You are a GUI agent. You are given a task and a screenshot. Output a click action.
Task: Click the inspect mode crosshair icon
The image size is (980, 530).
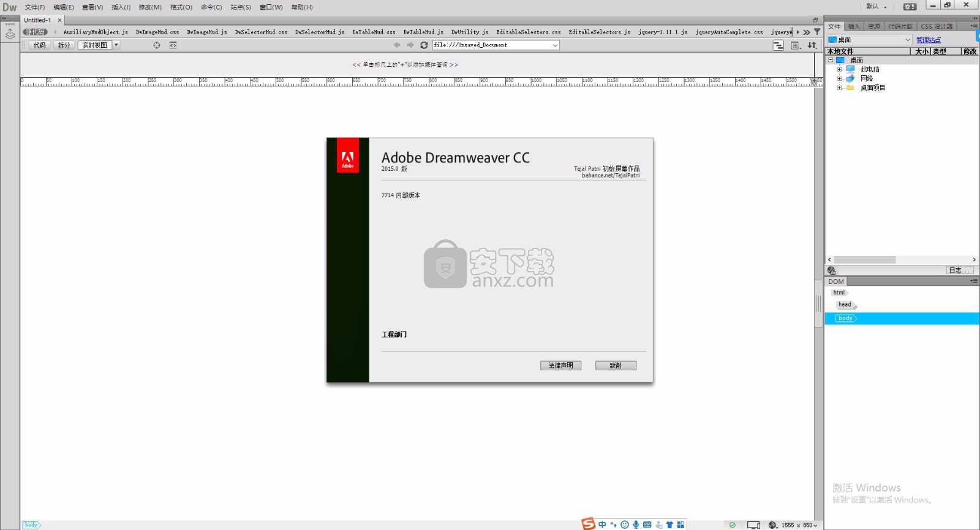click(x=157, y=45)
